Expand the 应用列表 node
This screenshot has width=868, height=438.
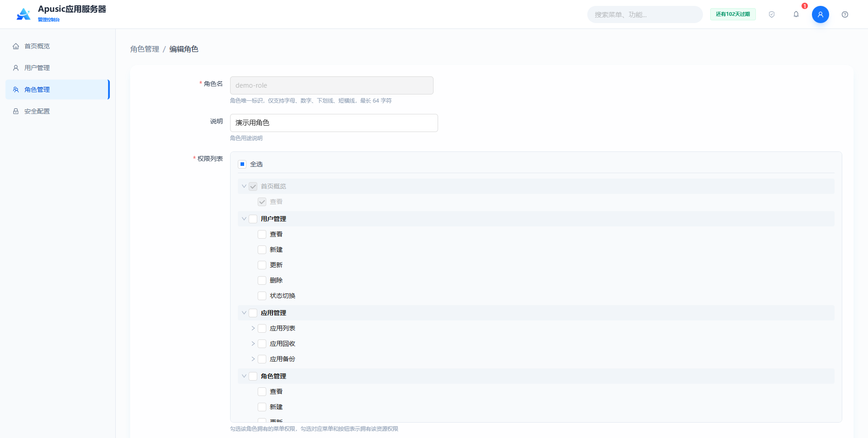click(253, 328)
